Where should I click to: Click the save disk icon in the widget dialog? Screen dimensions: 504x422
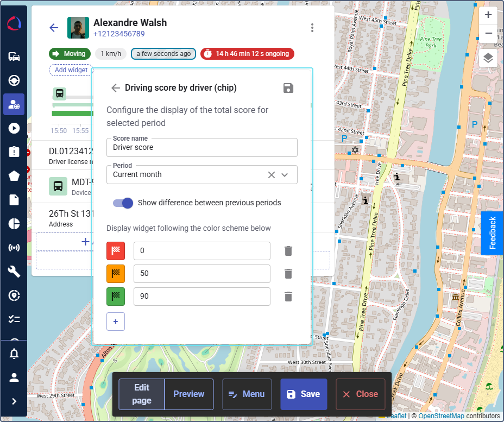coord(288,87)
